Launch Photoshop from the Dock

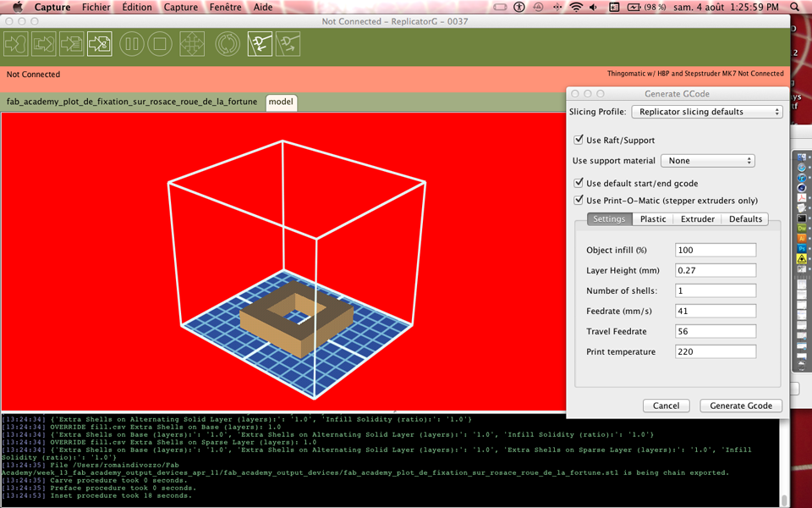[x=802, y=249]
